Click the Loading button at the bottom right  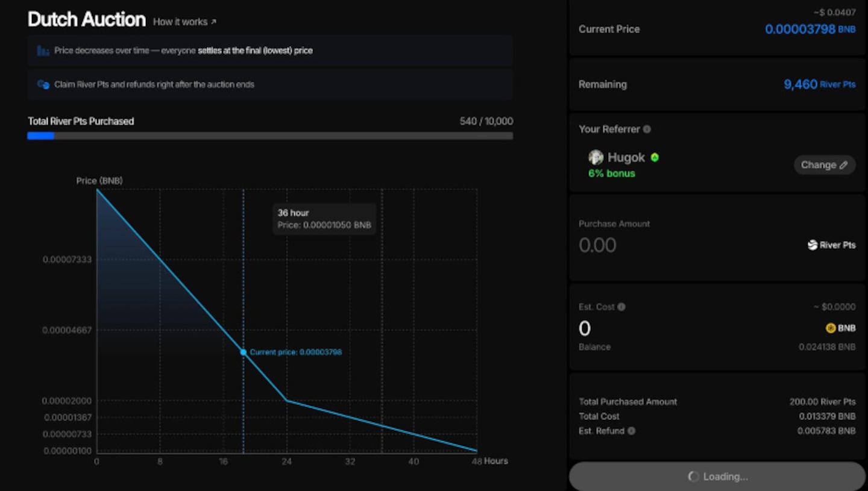(x=717, y=476)
